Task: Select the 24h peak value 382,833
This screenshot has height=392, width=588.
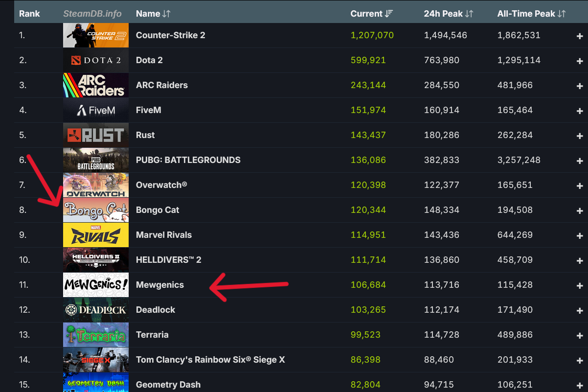Action: point(442,160)
